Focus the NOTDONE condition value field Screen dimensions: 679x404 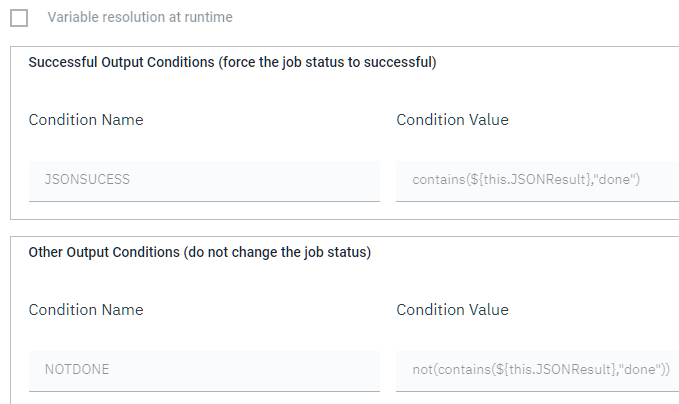click(537, 370)
